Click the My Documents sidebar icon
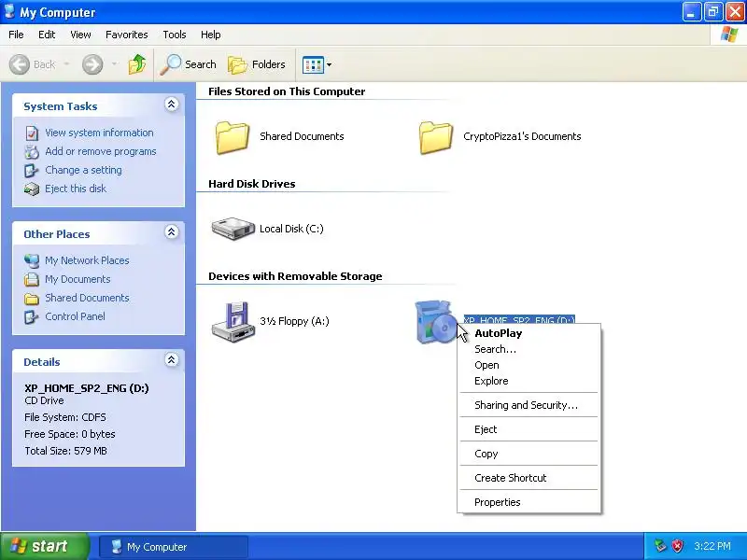Screen dimensions: 747x560 click(32, 279)
